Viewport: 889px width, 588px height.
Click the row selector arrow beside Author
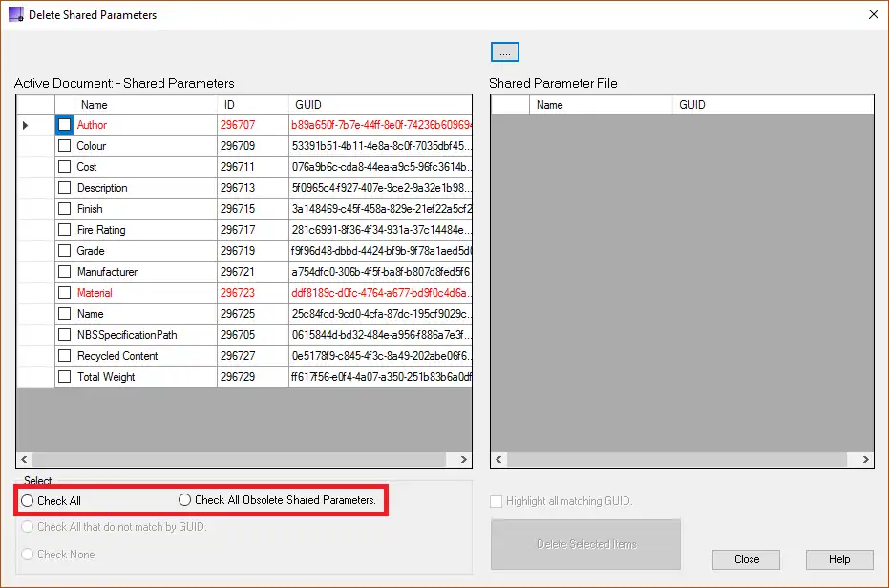click(26, 125)
